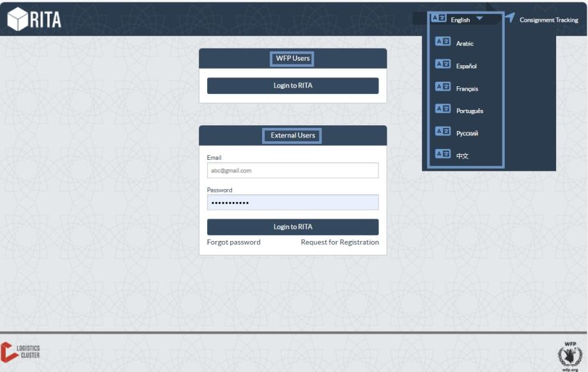588x372 pixels.
Task: Select Português language option
Action: point(470,111)
